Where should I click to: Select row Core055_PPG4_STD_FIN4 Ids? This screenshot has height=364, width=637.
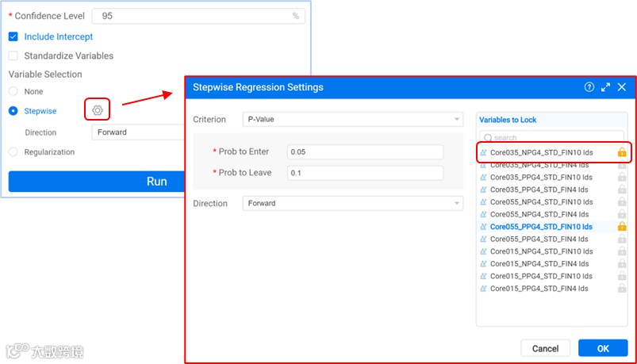551,239
